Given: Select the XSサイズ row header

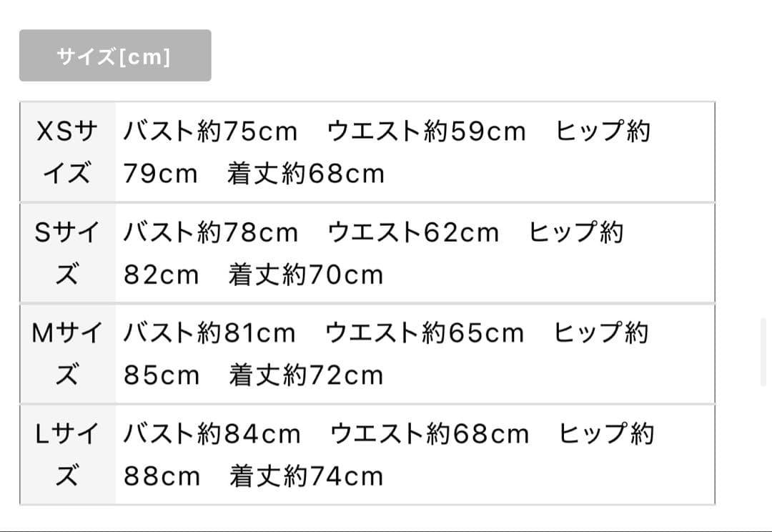Looking at the screenshot, I should pyautogui.click(x=67, y=152).
